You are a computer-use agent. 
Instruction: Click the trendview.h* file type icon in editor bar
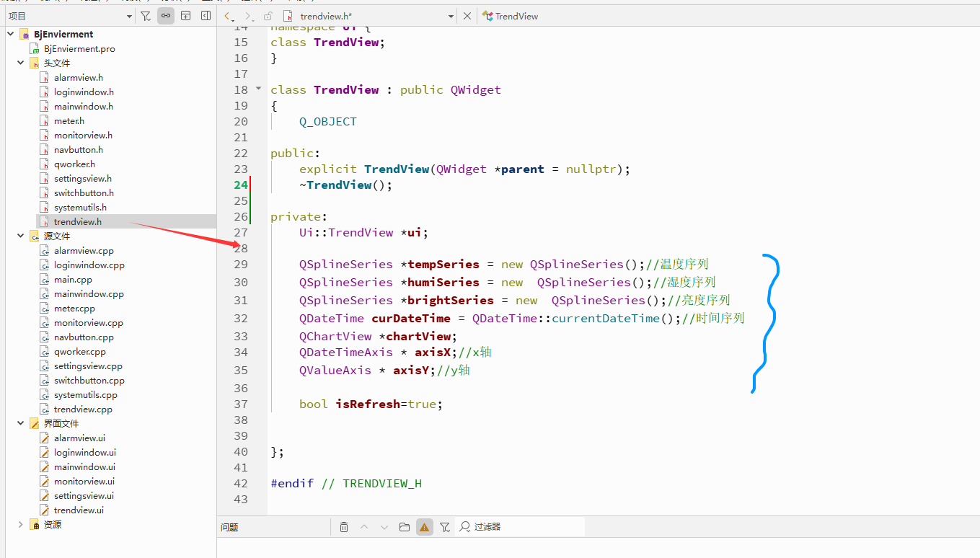click(288, 16)
